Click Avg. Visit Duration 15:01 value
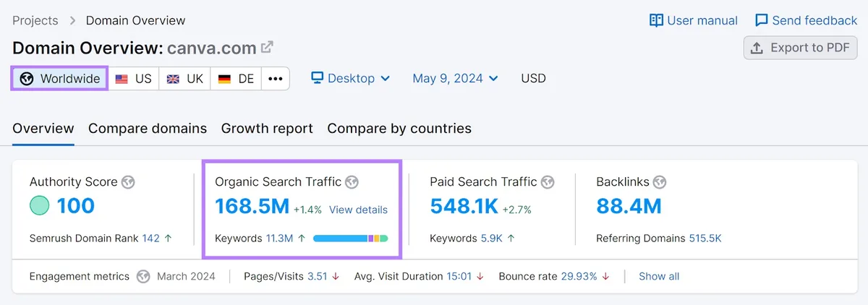The image size is (868, 305). pyautogui.click(x=459, y=276)
